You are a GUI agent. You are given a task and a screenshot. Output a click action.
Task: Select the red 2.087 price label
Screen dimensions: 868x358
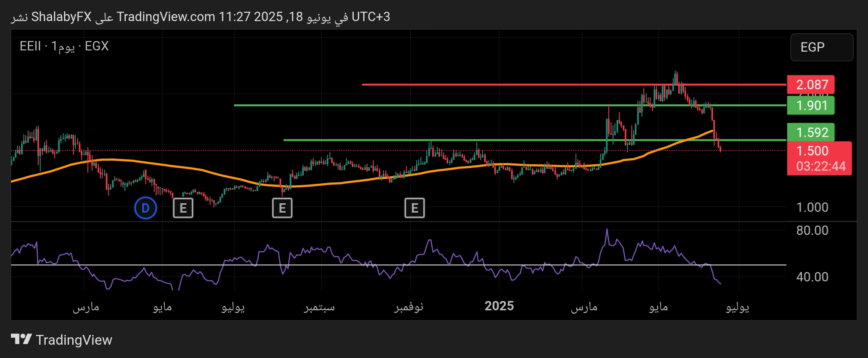(x=811, y=84)
